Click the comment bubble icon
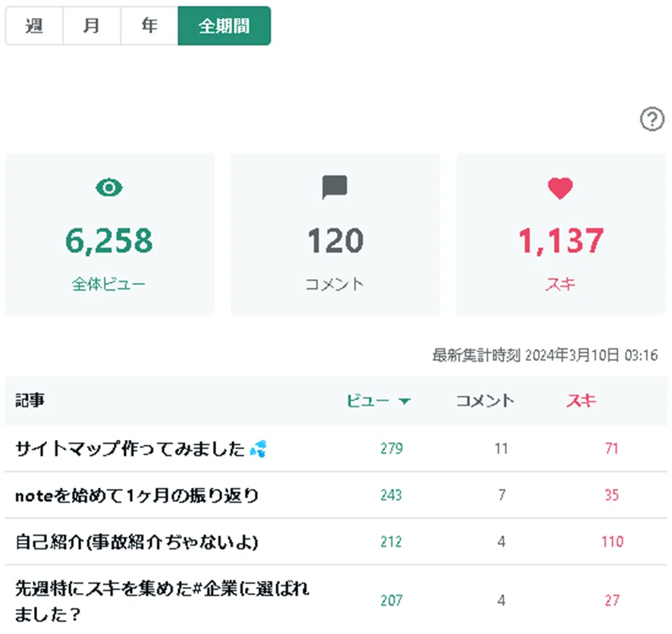 point(334,187)
